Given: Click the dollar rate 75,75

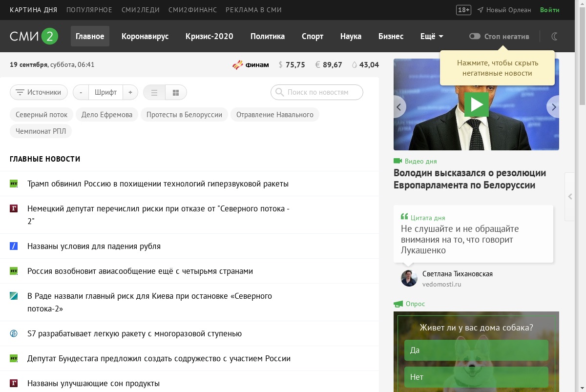Looking at the screenshot, I should [292, 64].
